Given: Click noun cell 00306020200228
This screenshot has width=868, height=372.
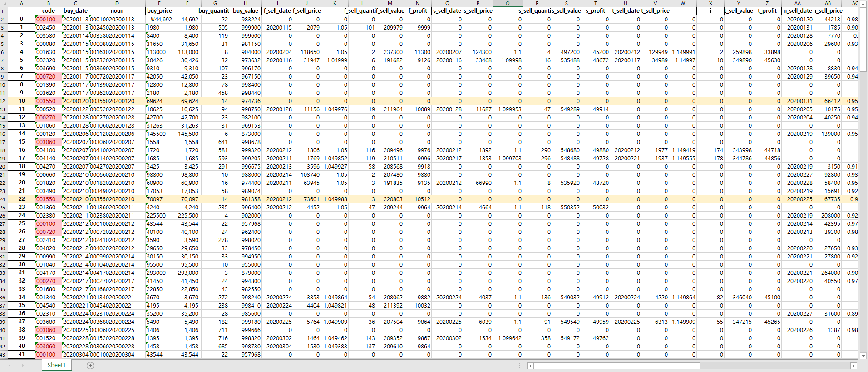Looking at the screenshot, I should [x=117, y=347].
